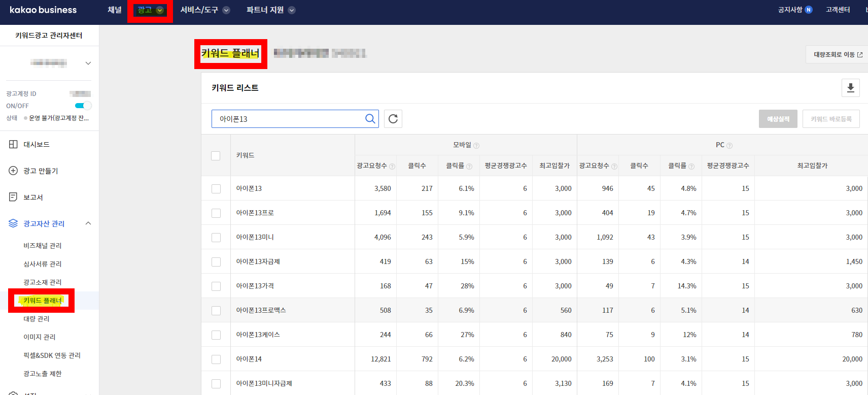Tick the 아이폰13미니자급제 row checkbox
Image resolution: width=868 pixels, height=395 pixels.
(x=216, y=384)
